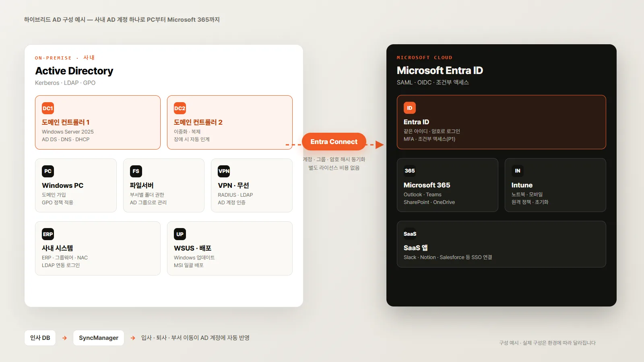Click the MICROSOFT CLOUD label
This screenshot has width=644, height=362.
point(425,58)
